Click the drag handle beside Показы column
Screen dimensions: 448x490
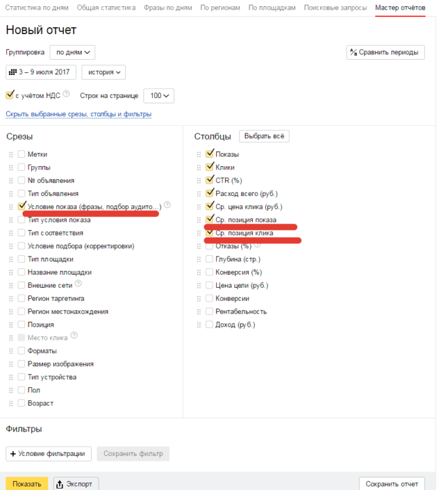199,154
